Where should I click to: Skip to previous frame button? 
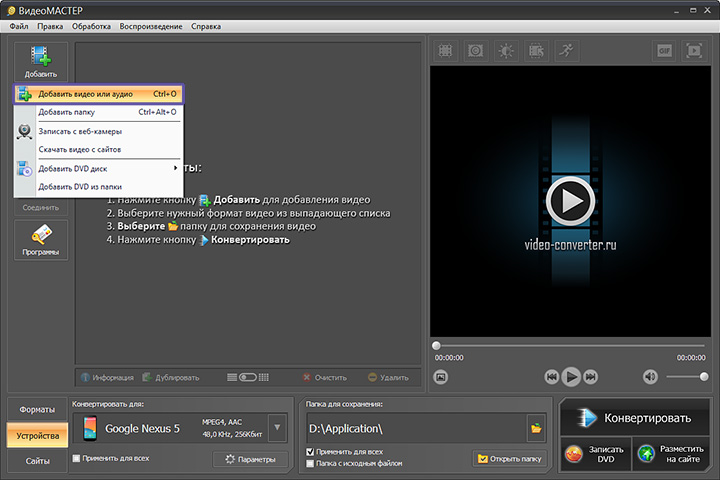coord(551,377)
